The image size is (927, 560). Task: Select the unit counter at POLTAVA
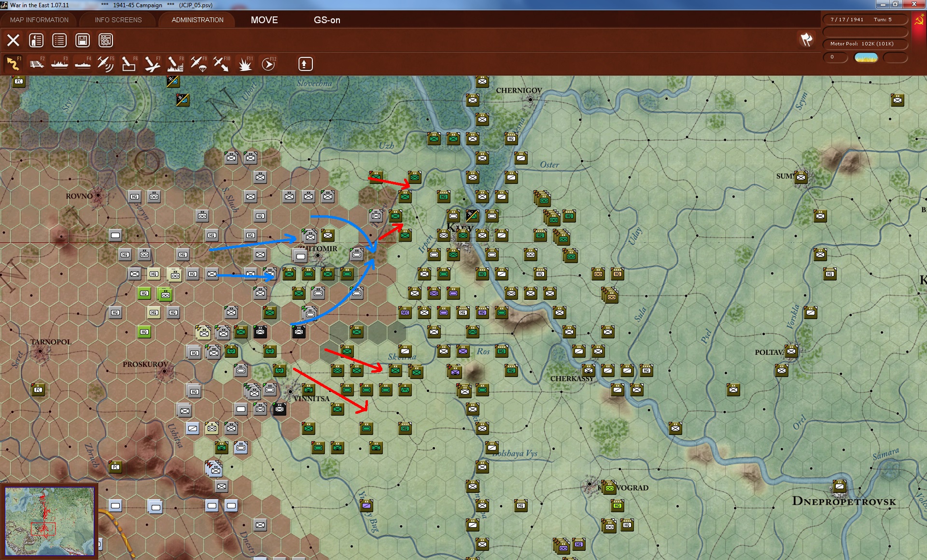(x=791, y=351)
